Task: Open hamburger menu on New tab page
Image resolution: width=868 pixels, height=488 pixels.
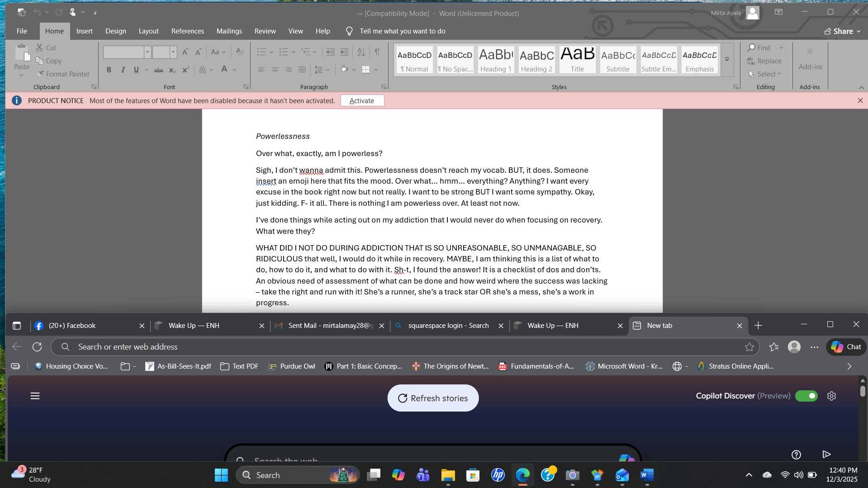Action: point(35,396)
